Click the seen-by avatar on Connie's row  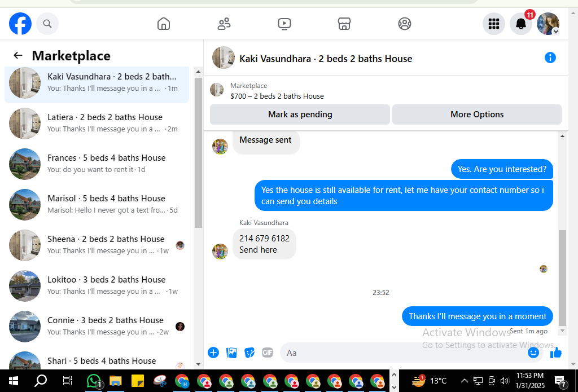[180, 327]
